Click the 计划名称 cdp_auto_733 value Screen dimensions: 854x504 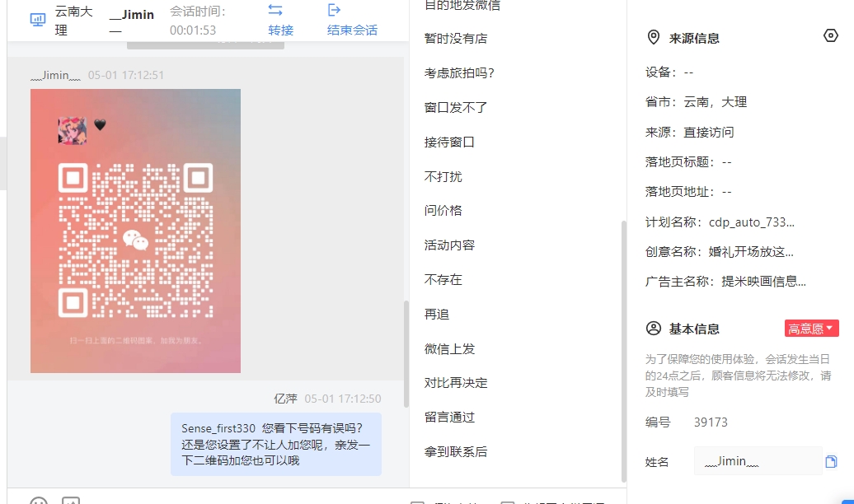click(752, 222)
